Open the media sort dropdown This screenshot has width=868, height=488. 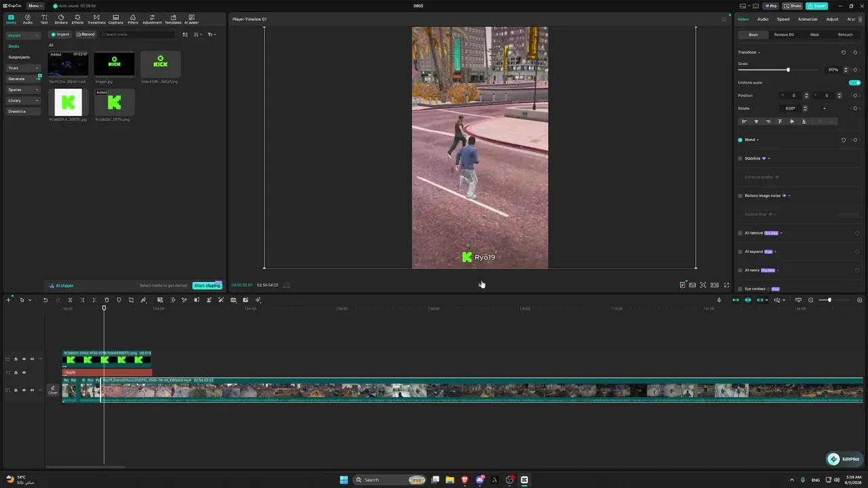pos(197,35)
